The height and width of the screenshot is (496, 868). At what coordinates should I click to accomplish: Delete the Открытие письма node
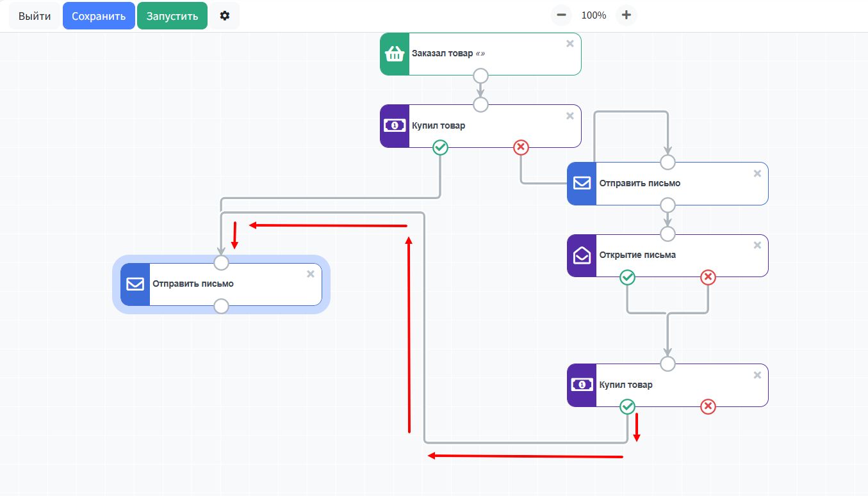pos(757,245)
